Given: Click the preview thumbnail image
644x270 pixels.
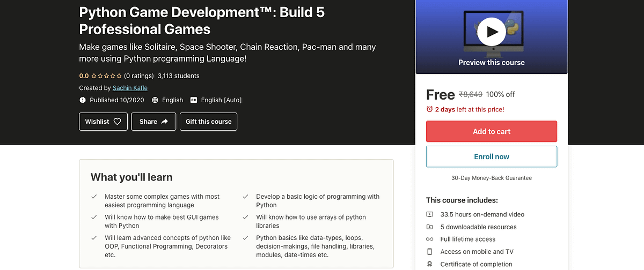Looking at the screenshot, I should click(x=492, y=36).
